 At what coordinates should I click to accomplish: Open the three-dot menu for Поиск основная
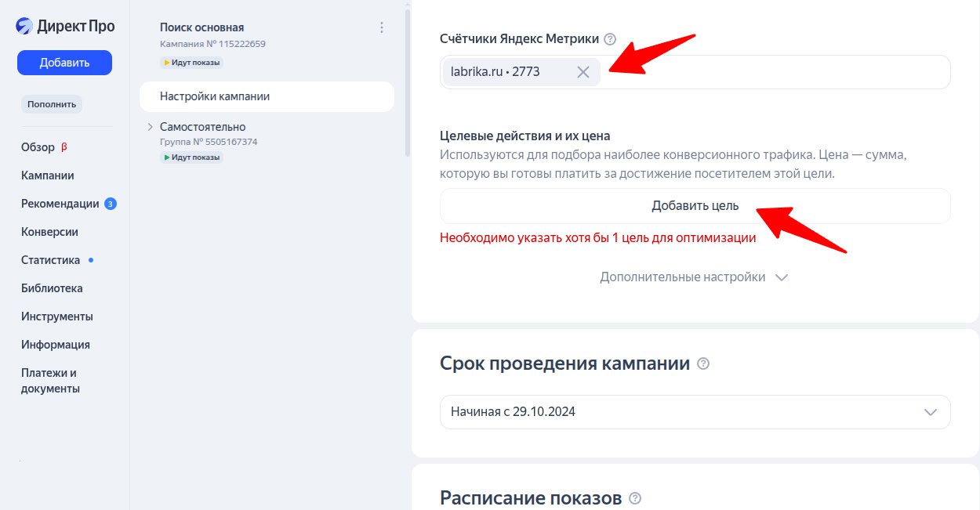click(382, 27)
